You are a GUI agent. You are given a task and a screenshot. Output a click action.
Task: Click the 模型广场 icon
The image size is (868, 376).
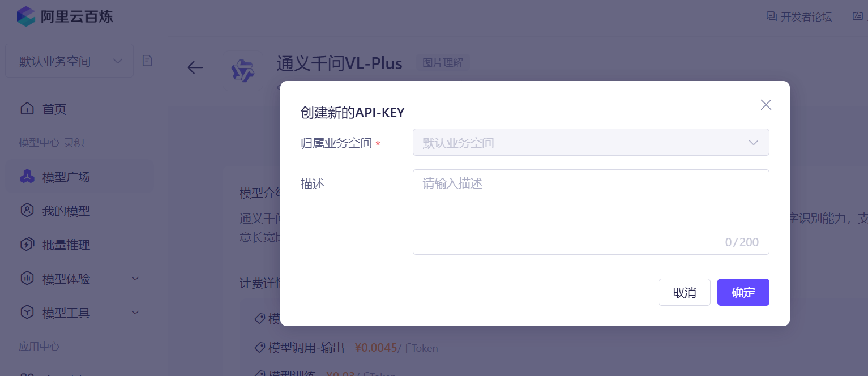[27, 177]
